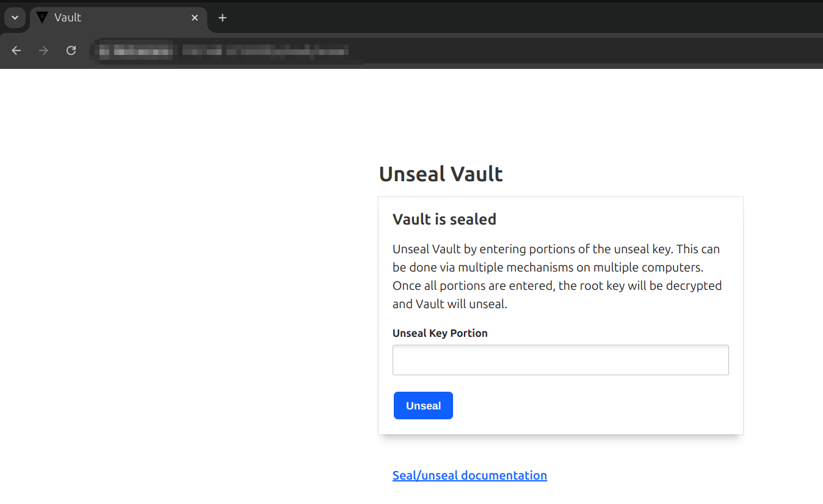Viewport: 823px width, 504px height.
Task: Select the Vault browser tab
Action: tap(118, 18)
